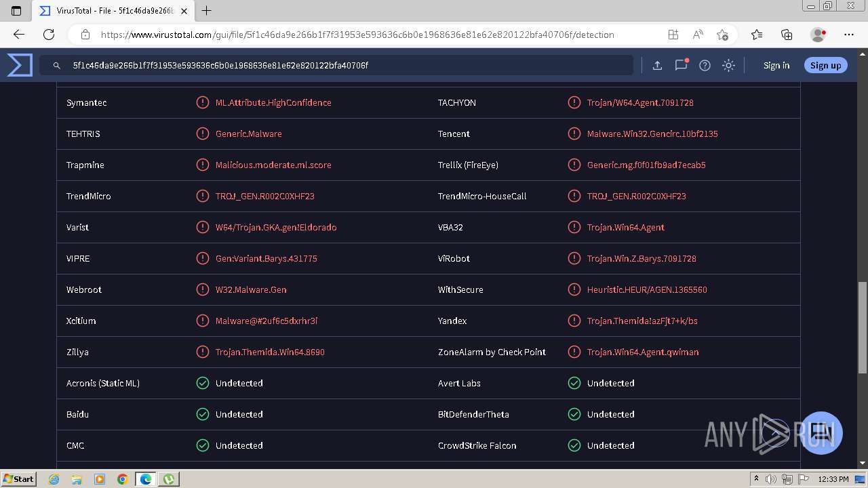The image size is (868, 488).
Task: Click the VirusTotal logo icon
Action: point(20,65)
